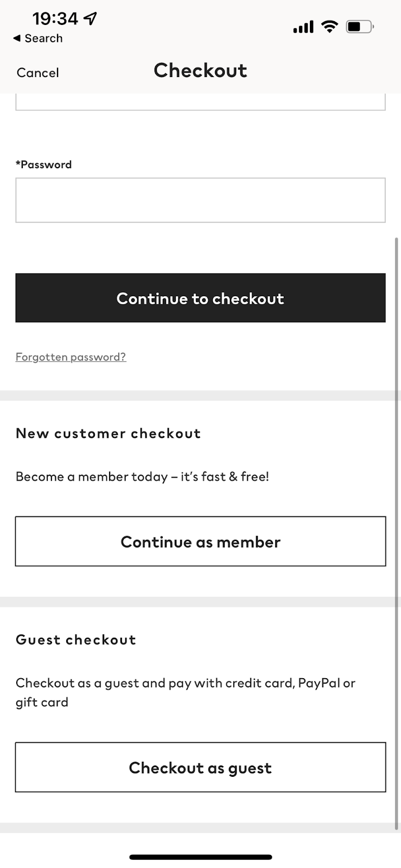
Task: Tap the home indicator bar at bottom
Action: point(200,856)
